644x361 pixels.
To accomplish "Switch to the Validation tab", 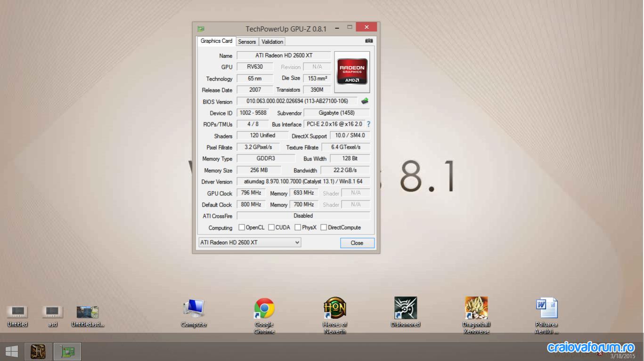I will pos(272,42).
